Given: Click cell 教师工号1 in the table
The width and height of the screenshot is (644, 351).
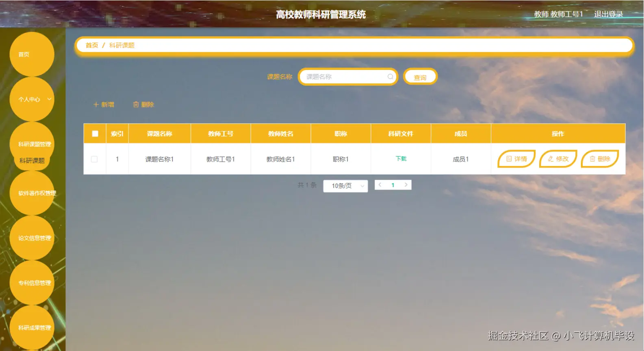Looking at the screenshot, I should click(x=221, y=159).
